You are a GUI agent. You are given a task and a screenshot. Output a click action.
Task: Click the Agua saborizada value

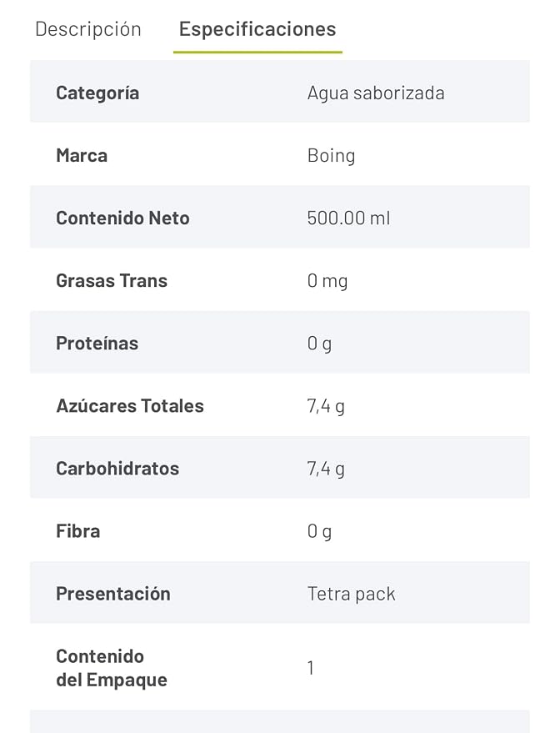coord(376,93)
